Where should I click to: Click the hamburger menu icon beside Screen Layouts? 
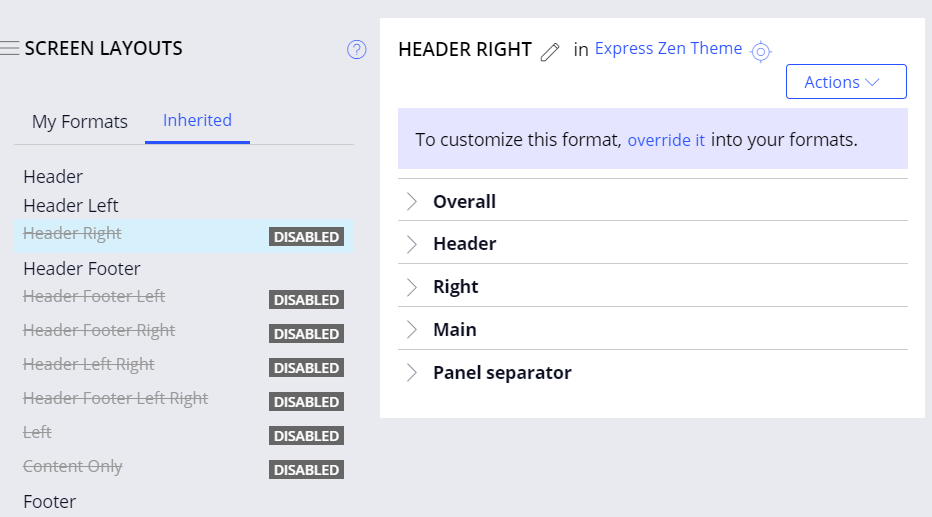(x=10, y=48)
